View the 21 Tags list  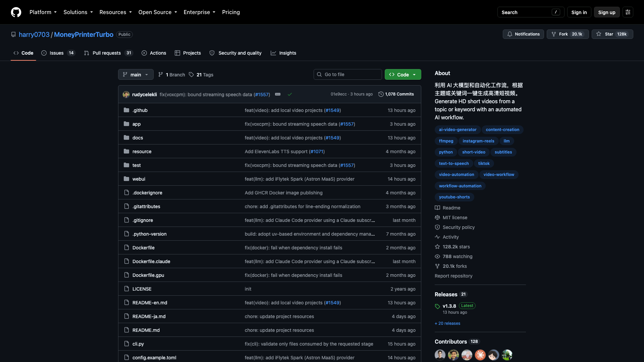coord(201,74)
